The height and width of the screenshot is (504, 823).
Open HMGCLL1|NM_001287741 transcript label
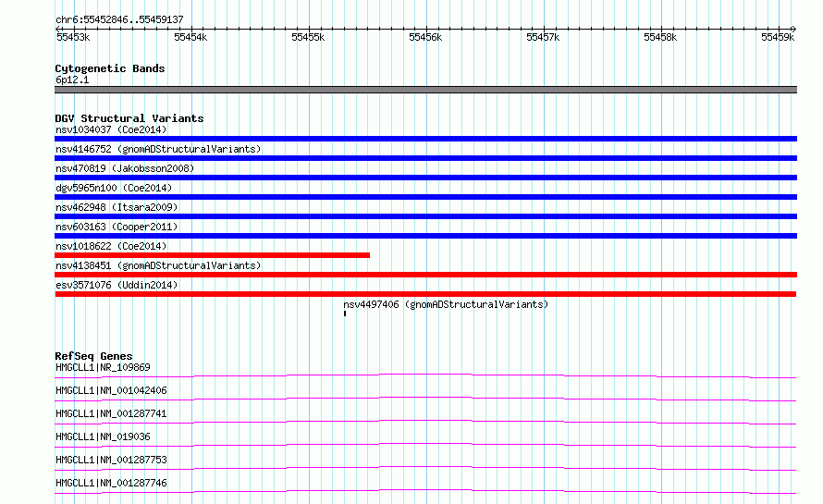pos(111,413)
